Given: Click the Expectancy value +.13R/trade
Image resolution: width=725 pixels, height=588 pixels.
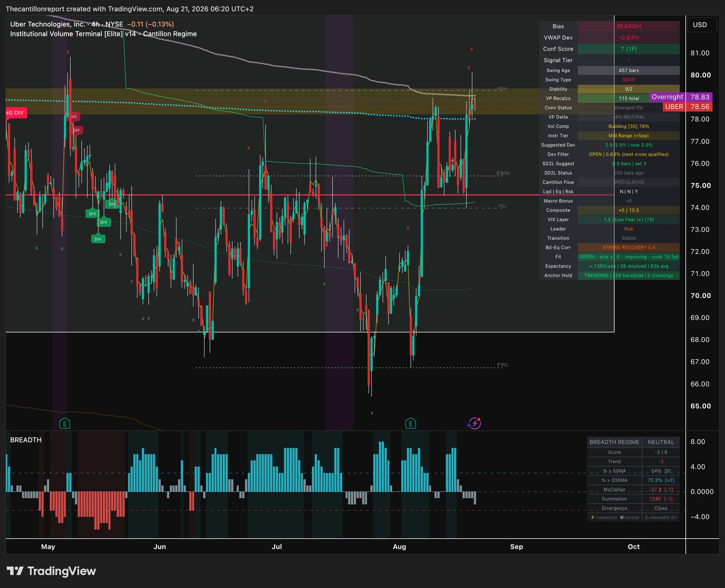Looking at the screenshot, I should (629, 266).
